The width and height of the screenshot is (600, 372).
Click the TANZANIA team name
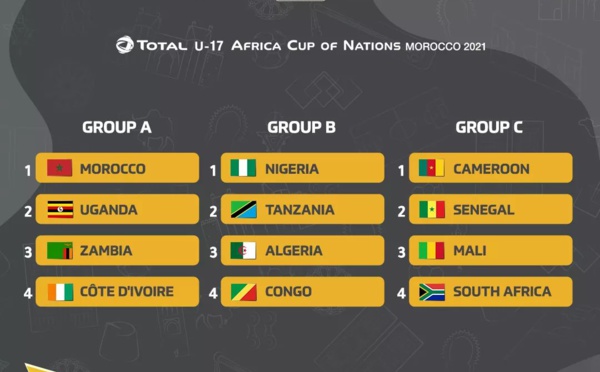coord(300,210)
